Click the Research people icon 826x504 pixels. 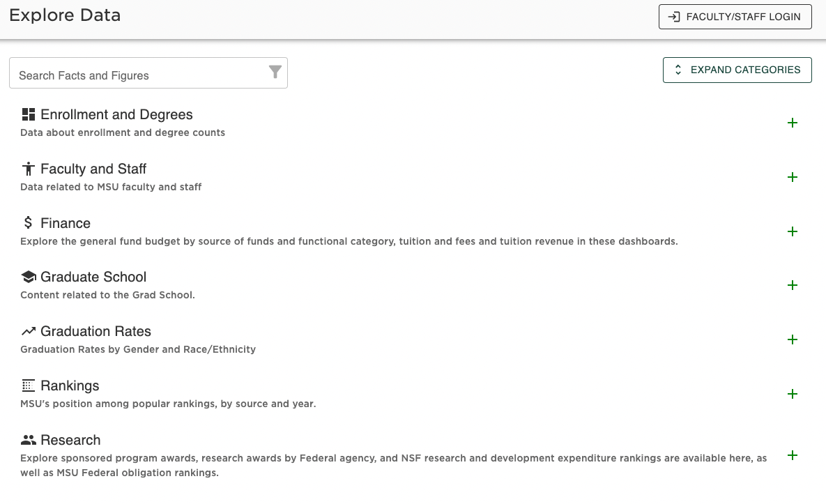point(28,439)
